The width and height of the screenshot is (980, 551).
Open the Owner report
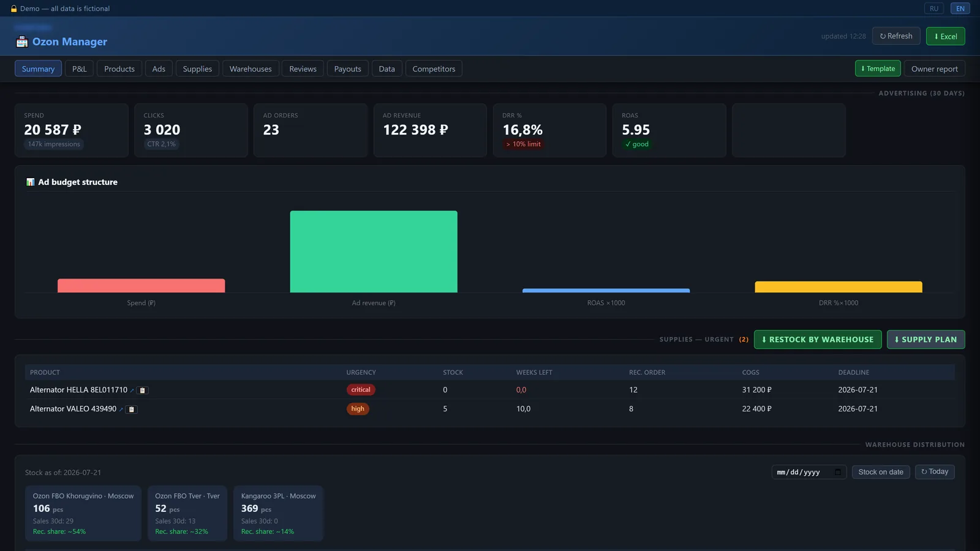tap(935, 69)
